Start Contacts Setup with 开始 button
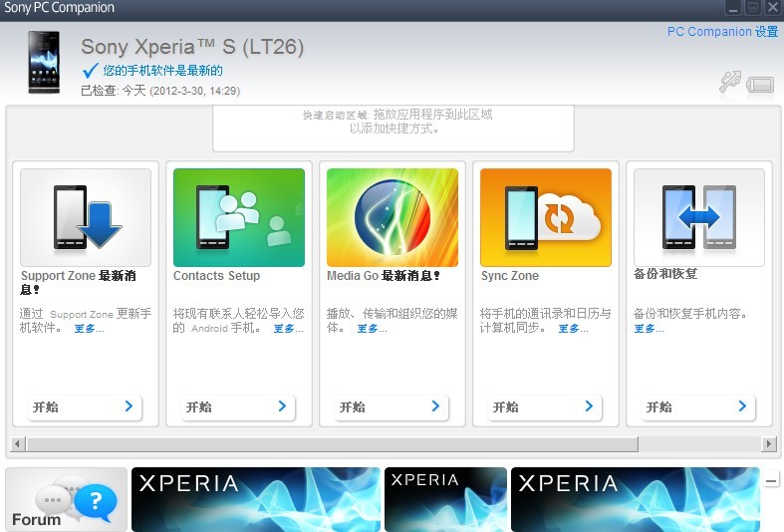This screenshot has width=784, height=532. tap(238, 407)
